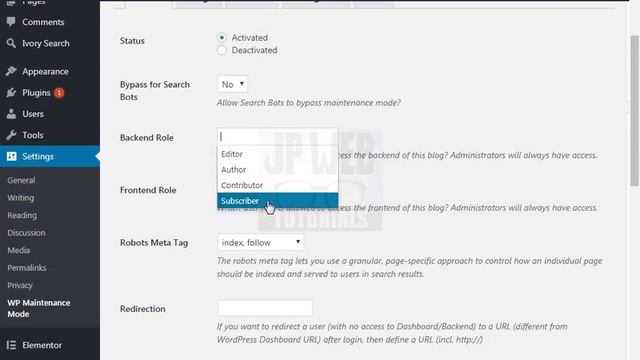Go to Media settings submenu
Screen dimensions: 640x360
click(19, 250)
